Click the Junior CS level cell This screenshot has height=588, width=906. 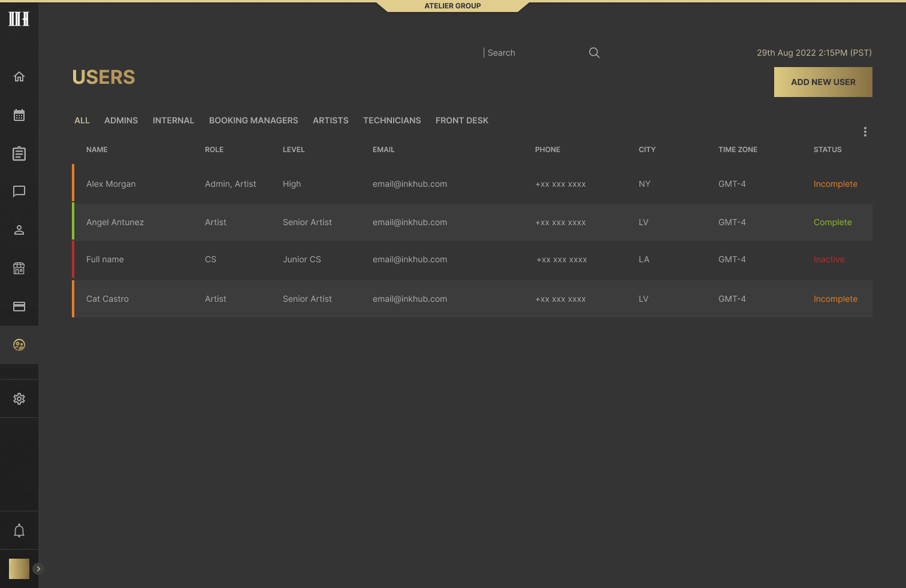pos(302,259)
